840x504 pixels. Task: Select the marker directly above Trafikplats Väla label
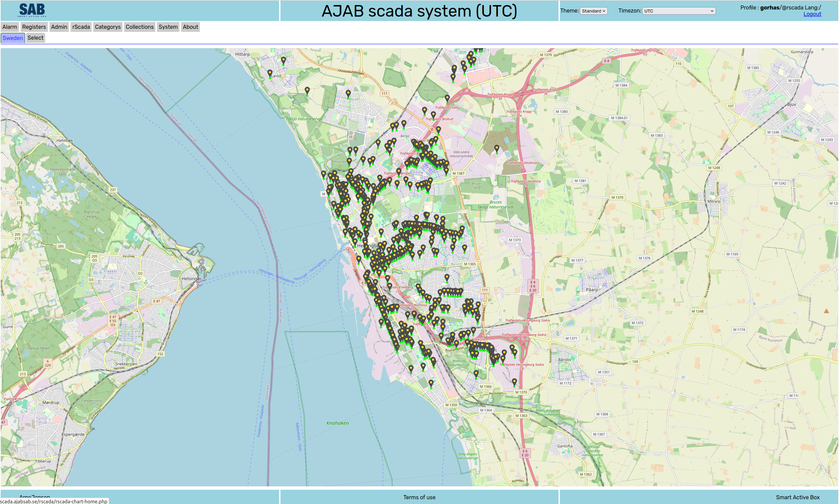pyautogui.click(x=447, y=99)
